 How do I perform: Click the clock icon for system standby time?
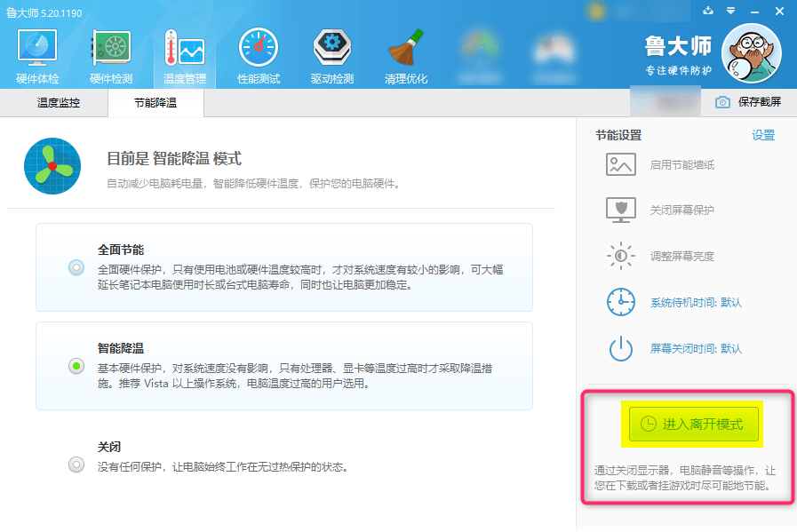point(620,302)
